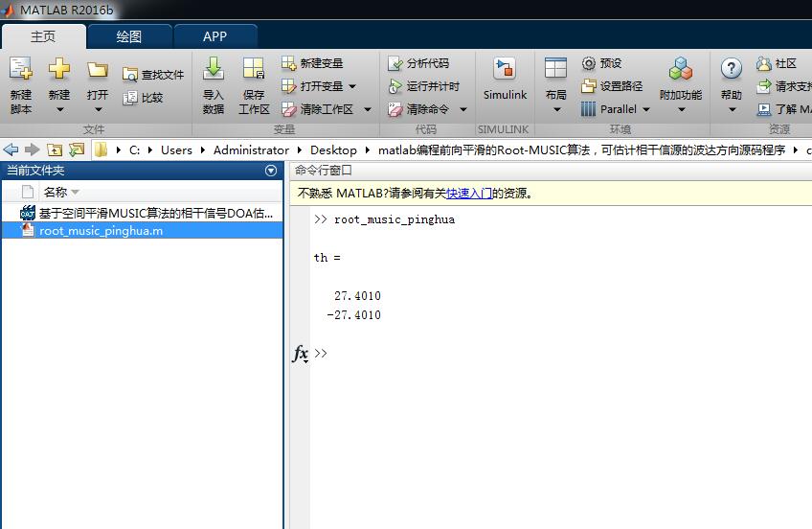Click Clear Workspace (清除工作区) icon
The image size is (812, 529).
pos(288,109)
